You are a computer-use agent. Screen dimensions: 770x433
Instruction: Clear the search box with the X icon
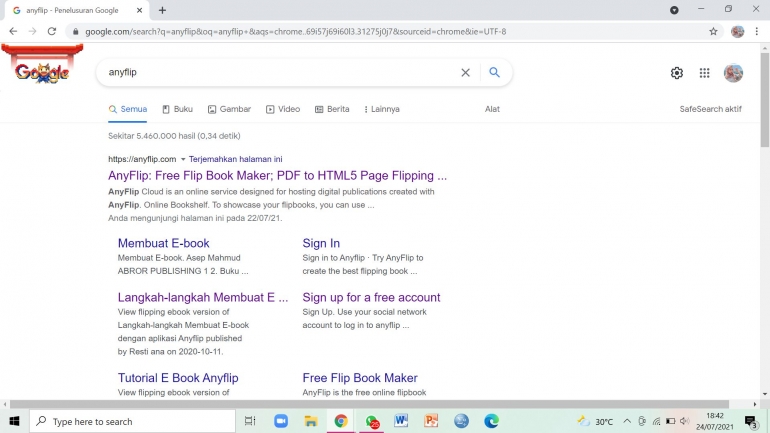tap(465, 73)
